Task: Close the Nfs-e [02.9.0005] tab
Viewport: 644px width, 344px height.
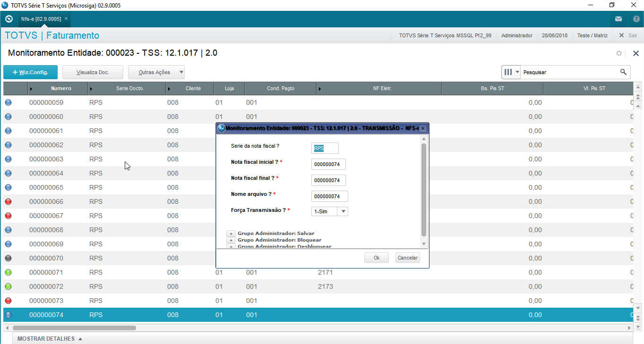Action: click(66, 18)
